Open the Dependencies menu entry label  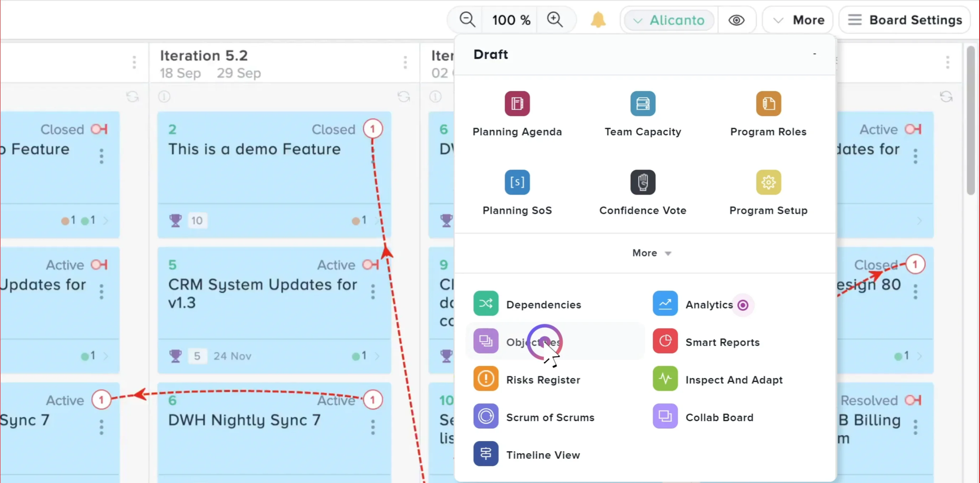click(544, 305)
